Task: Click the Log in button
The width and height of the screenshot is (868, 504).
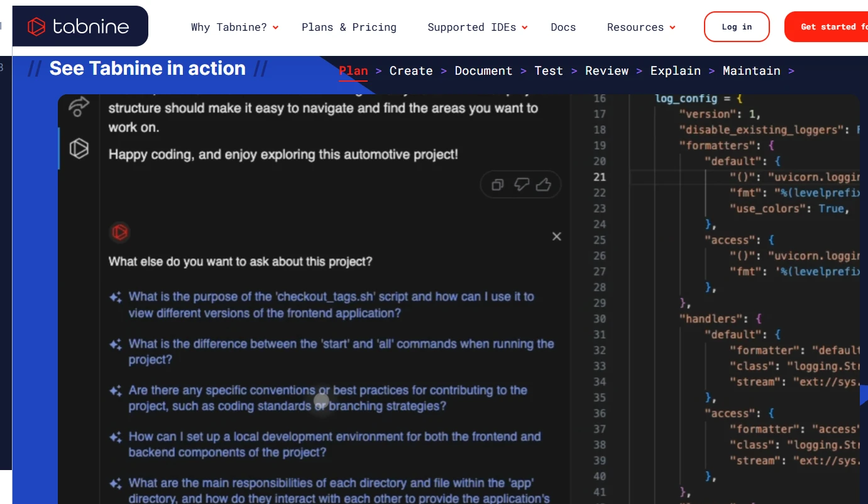Action: point(737,27)
